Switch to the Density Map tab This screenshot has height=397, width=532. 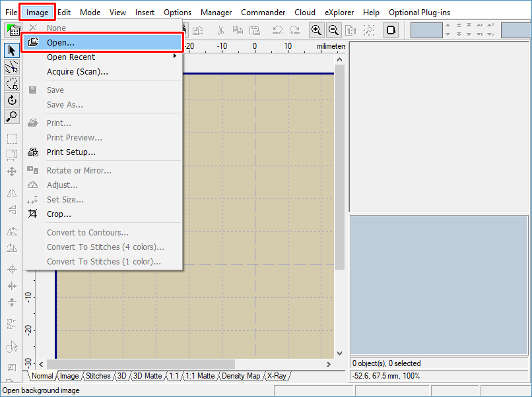point(241,376)
